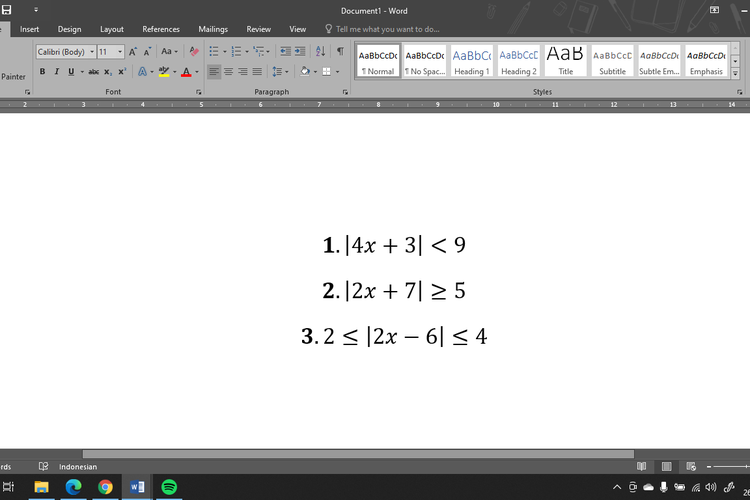Click the Sort icon in Paragraph group
This screenshot has height=500, width=750.
coord(320,51)
